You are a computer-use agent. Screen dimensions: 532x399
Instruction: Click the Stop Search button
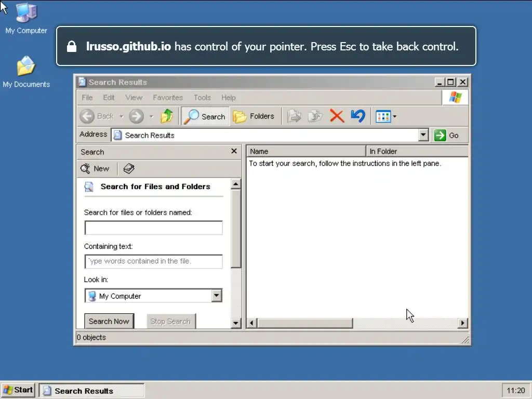(170, 321)
